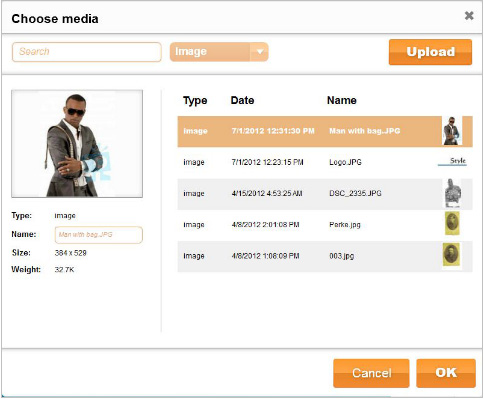Click file name DSC_2335.JPG
Viewport: 484px width, 399px height.
click(x=355, y=193)
